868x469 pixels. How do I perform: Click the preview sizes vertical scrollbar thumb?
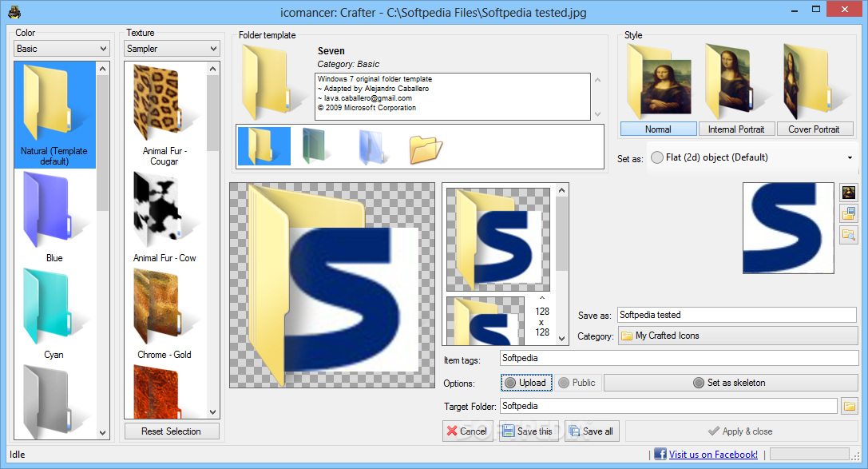562,233
